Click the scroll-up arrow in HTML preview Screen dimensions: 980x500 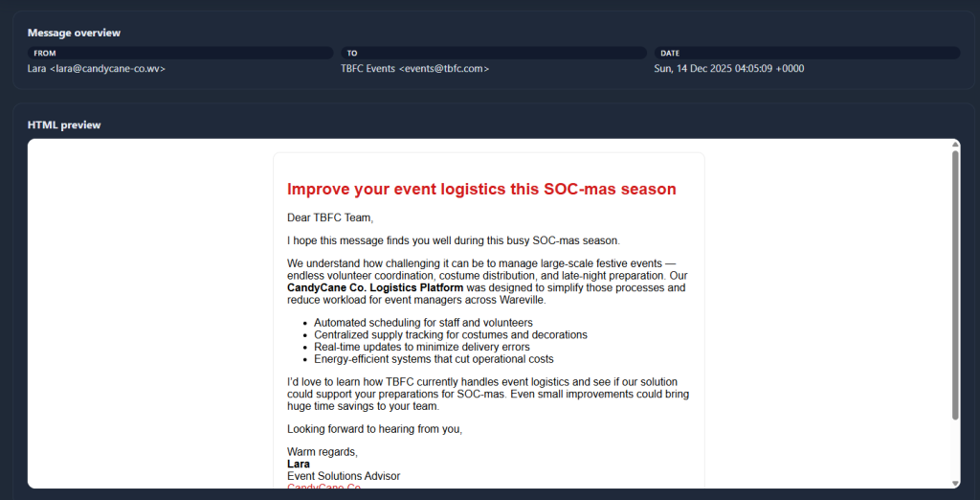pyautogui.click(x=955, y=146)
